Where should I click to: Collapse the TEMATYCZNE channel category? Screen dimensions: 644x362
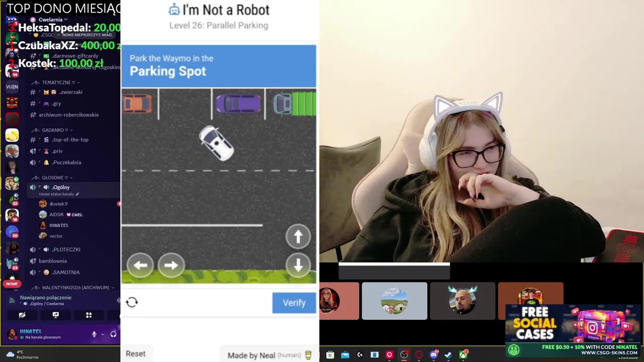tap(57, 82)
